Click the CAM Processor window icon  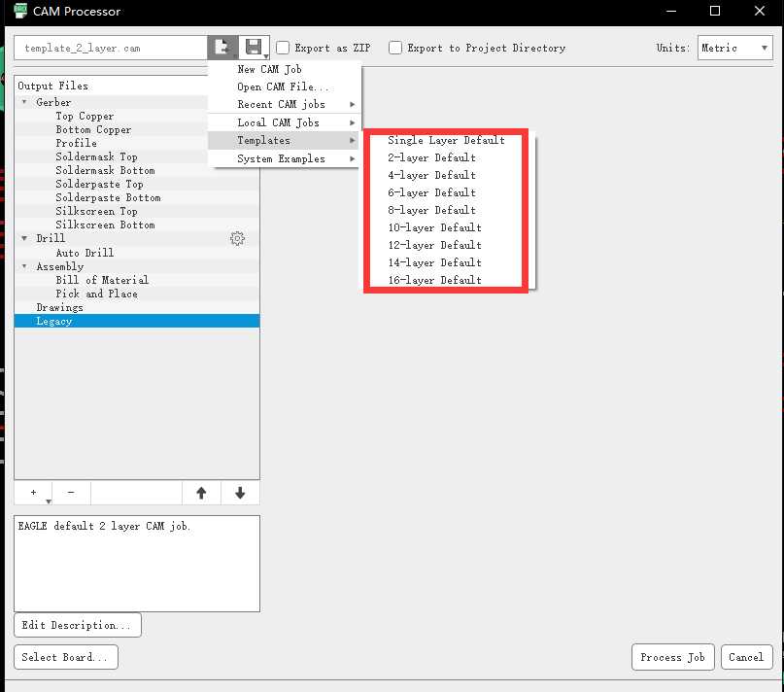[20, 11]
